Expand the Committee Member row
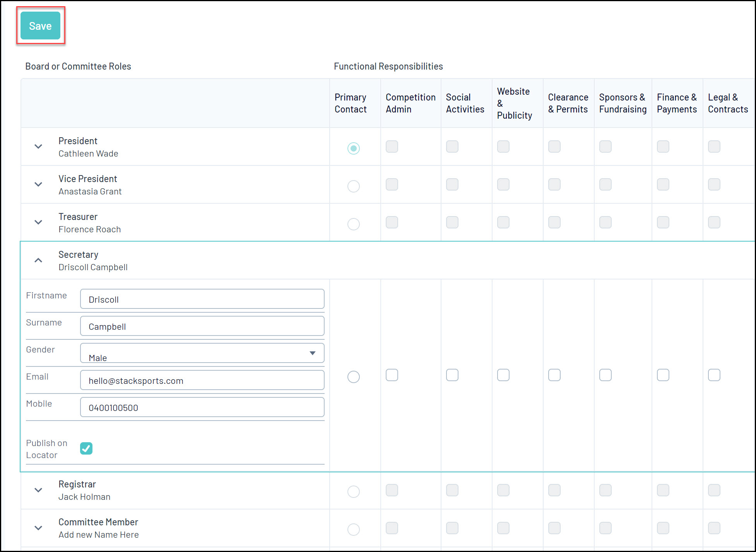Screen dimensions: 756x552 click(38, 528)
